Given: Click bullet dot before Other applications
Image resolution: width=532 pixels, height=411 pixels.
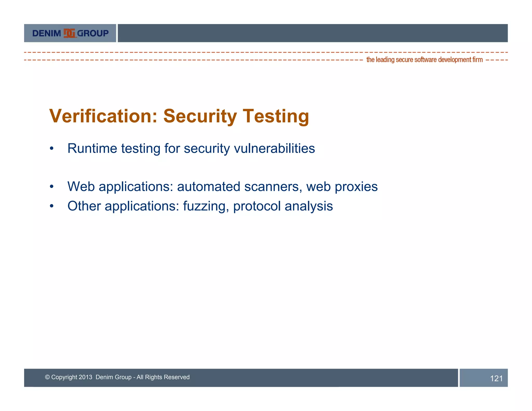Looking at the screenshot, I should [x=52, y=206].
